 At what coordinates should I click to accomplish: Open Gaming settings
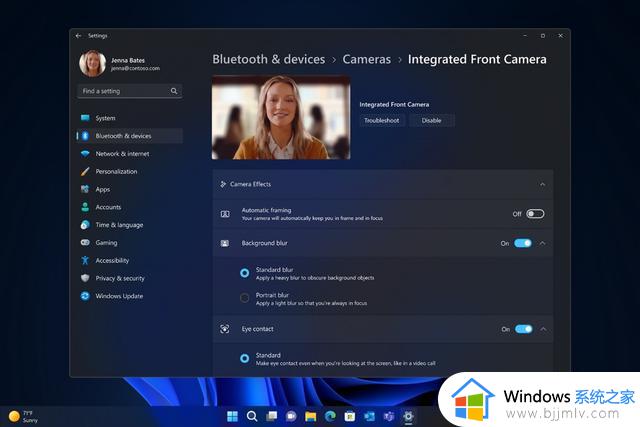(x=129, y=242)
